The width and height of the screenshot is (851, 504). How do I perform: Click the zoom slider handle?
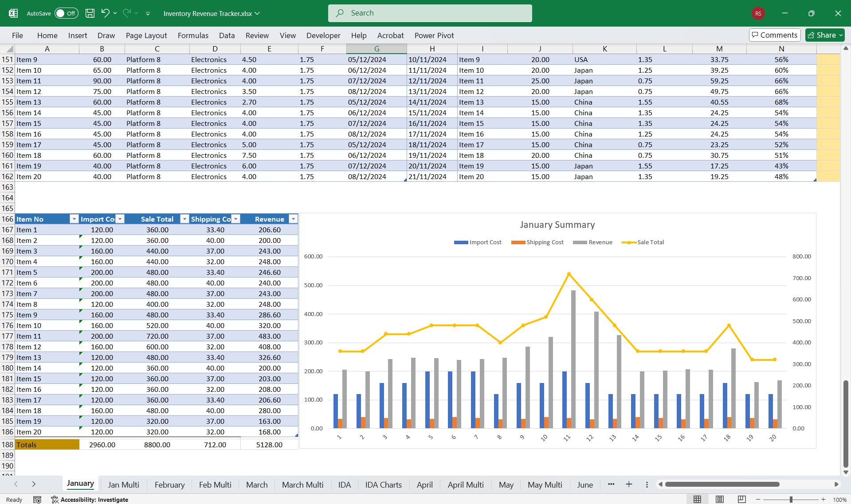(791, 500)
